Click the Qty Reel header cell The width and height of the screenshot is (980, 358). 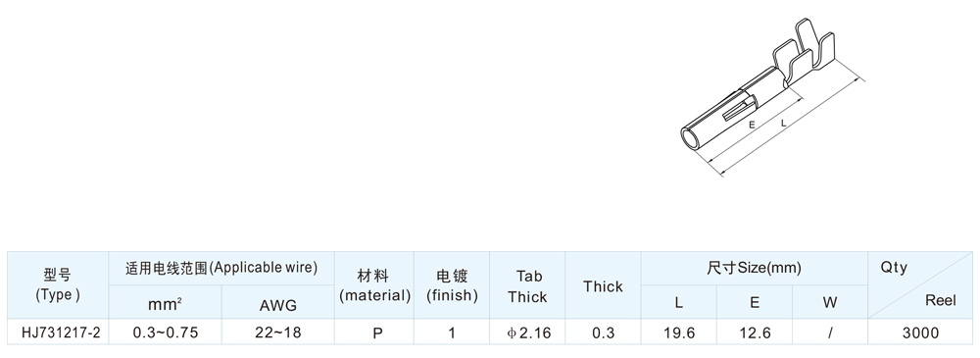coord(920,284)
